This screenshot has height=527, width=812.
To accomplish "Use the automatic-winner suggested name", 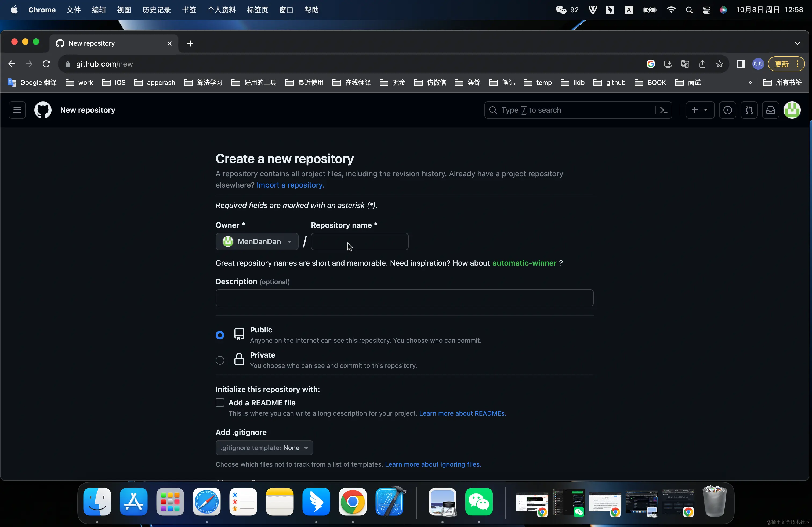I will 524,263.
